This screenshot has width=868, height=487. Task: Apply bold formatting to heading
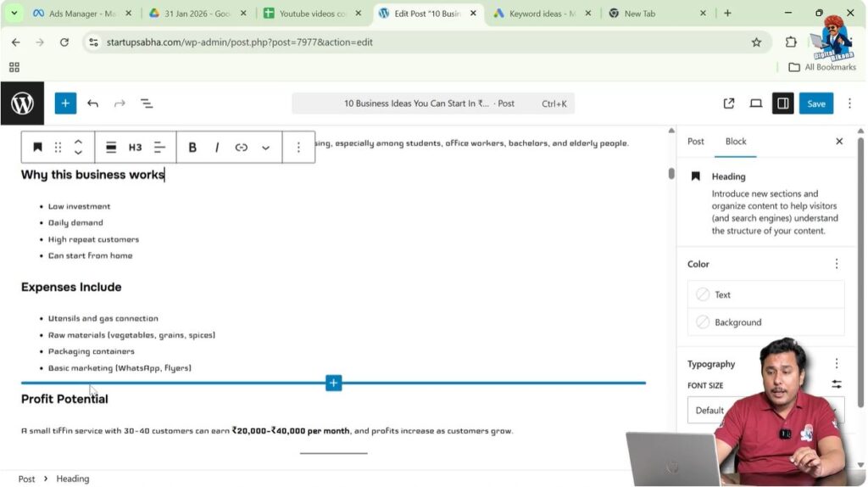pos(192,148)
